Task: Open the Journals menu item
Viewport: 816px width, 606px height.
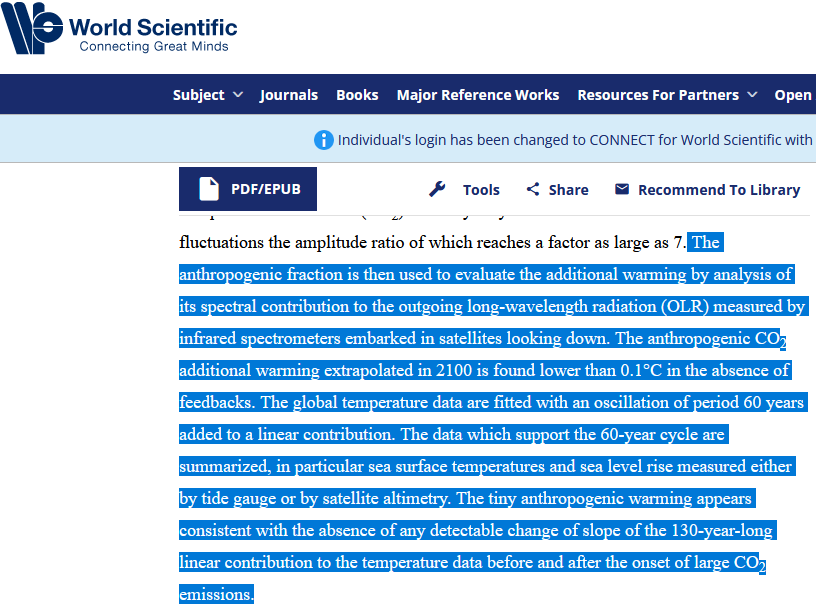Action: pos(289,95)
